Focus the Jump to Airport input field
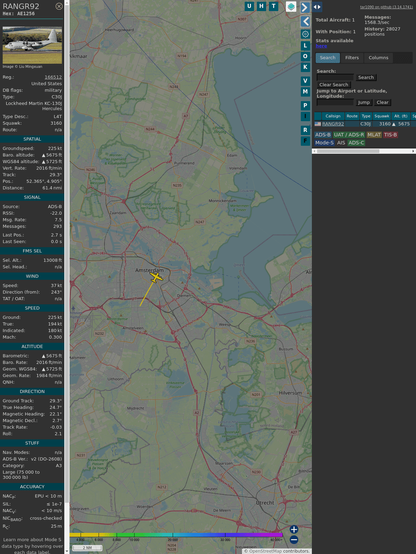This screenshot has width=416, height=554. click(335, 102)
